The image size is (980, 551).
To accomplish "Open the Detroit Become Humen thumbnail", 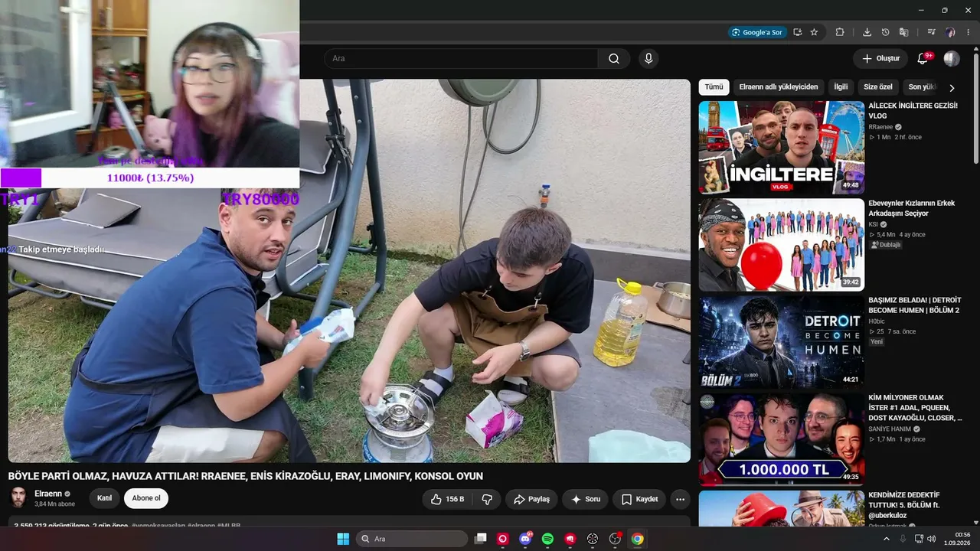I will 782,342.
